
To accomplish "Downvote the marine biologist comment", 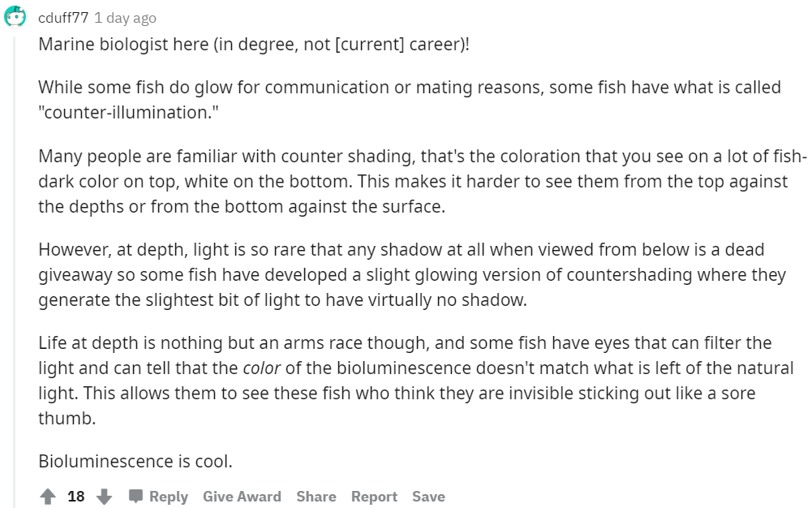I will (104, 496).
